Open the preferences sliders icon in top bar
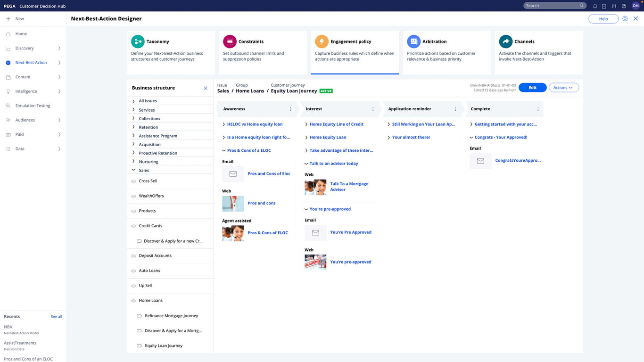Image resolution: width=644 pixels, height=362 pixels. pos(614,6)
